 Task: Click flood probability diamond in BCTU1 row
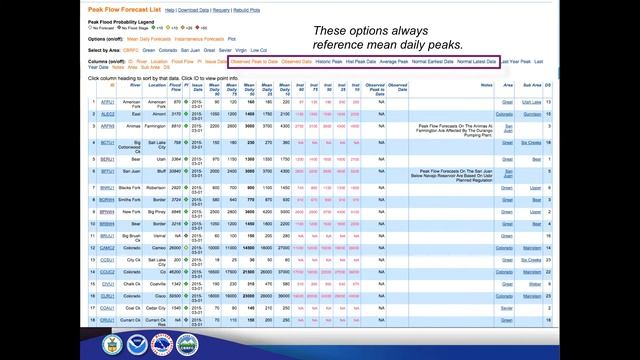pos(186,142)
